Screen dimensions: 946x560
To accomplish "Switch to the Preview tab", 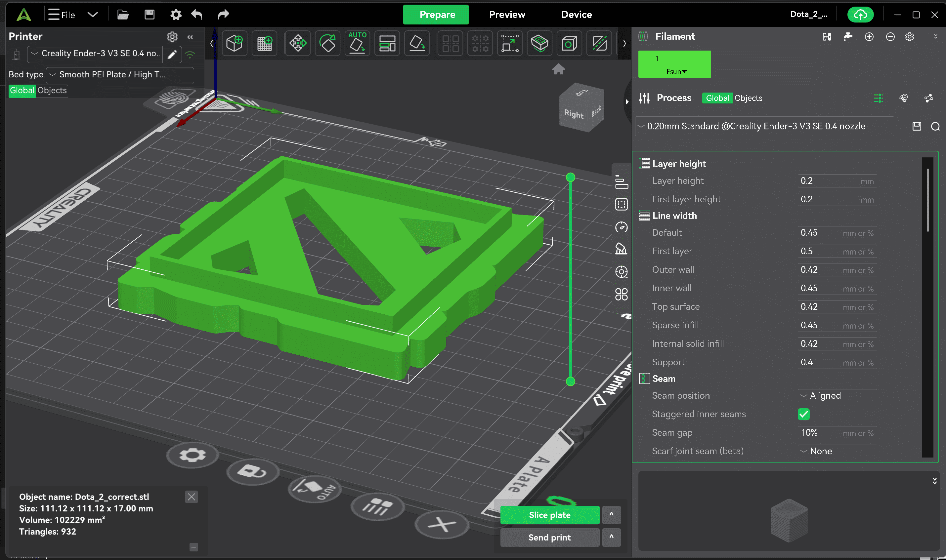I will pos(507,15).
